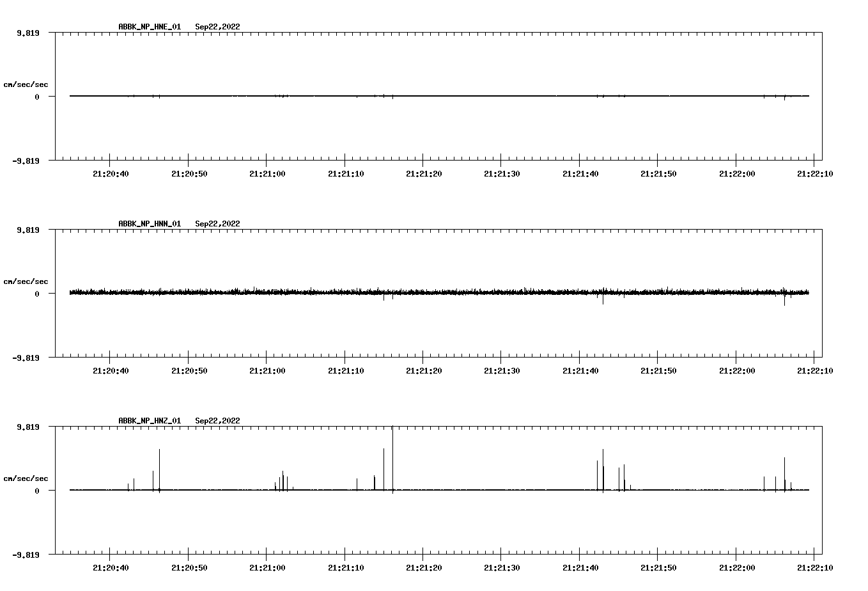Click the 21:20:50 time label under the HNN plot
Screen dimensions: 868x591
point(189,370)
